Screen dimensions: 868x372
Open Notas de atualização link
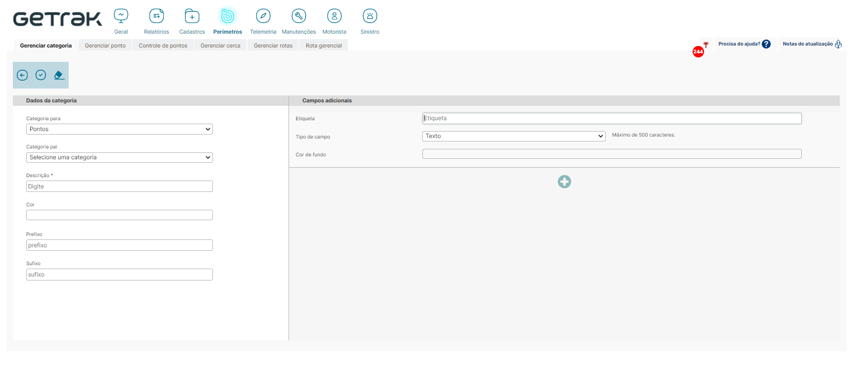tap(808, 44)
